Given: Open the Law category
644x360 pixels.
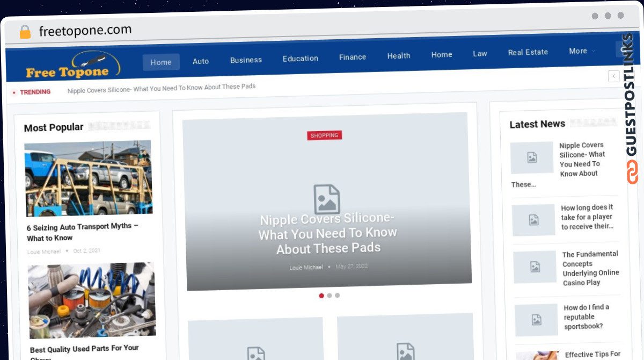Looking at the screenshot, I should [x=480, y=53].
